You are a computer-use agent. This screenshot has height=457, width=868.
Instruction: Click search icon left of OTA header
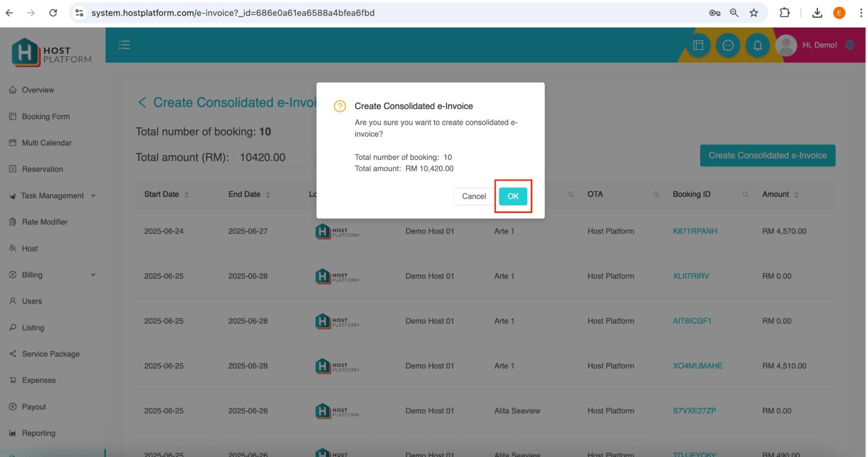pyautogui.click(x=571, y=195)
